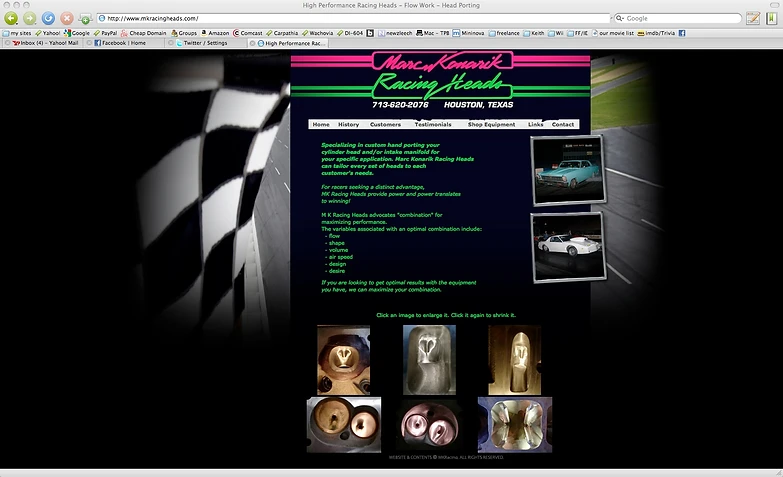Open the Google bookmark
Image resolution: width=783 pixels, height=477 pixels.
(x=76, y=33)
